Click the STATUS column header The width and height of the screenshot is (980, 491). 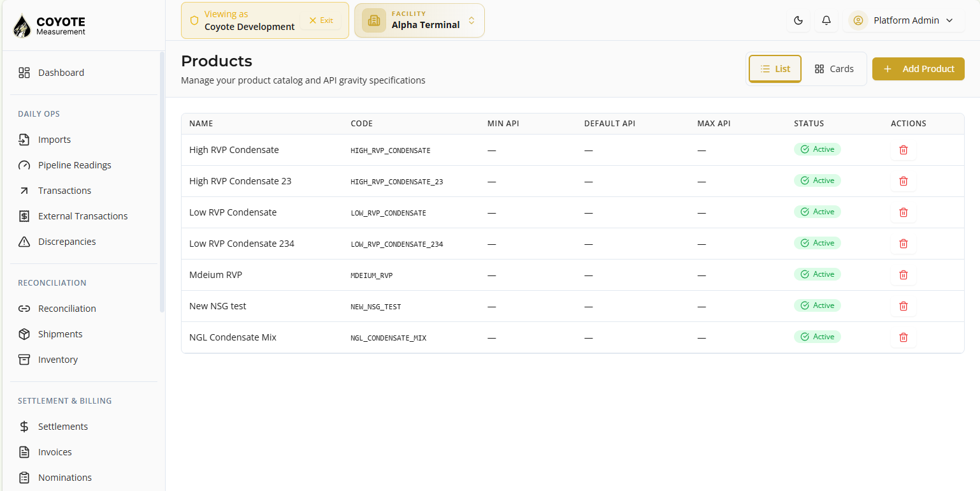tap(809, 124)
